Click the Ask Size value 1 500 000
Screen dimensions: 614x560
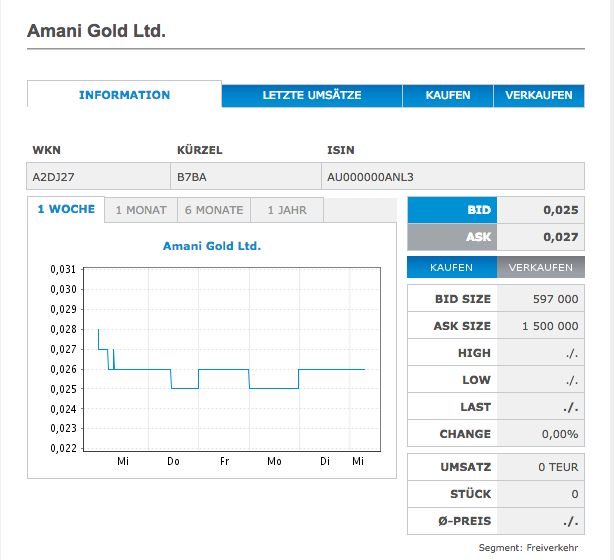pos(549,326)
